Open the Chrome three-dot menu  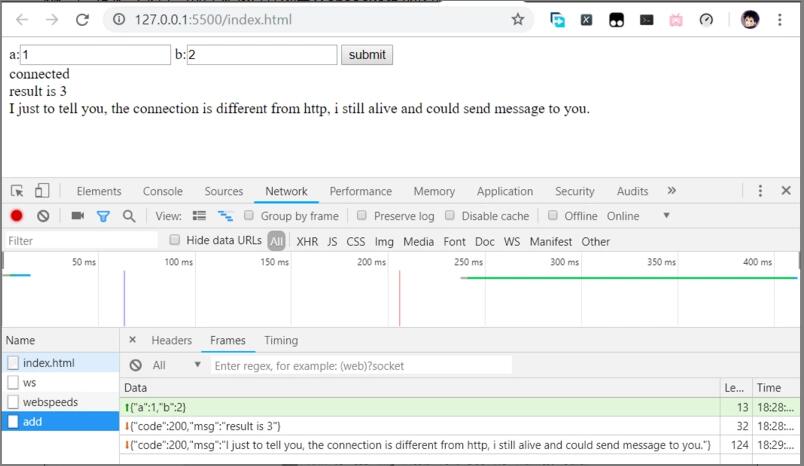point(779,20)
